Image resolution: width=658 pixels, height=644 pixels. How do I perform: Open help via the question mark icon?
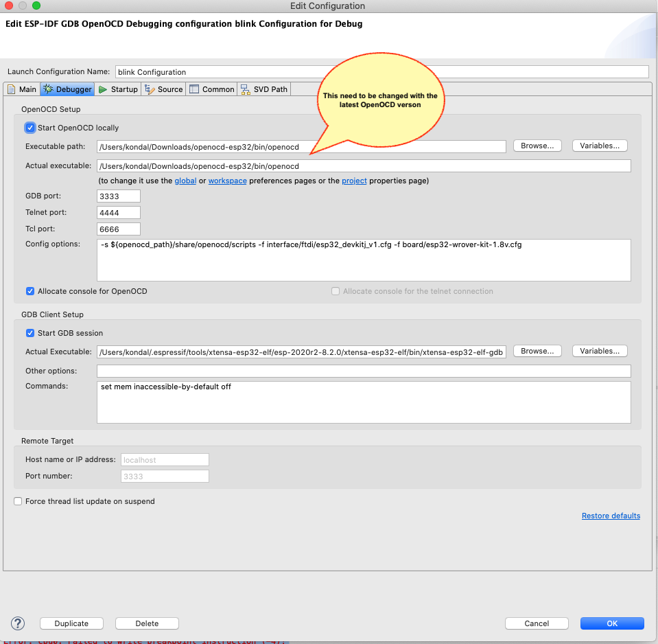click(x=17, y=623)
